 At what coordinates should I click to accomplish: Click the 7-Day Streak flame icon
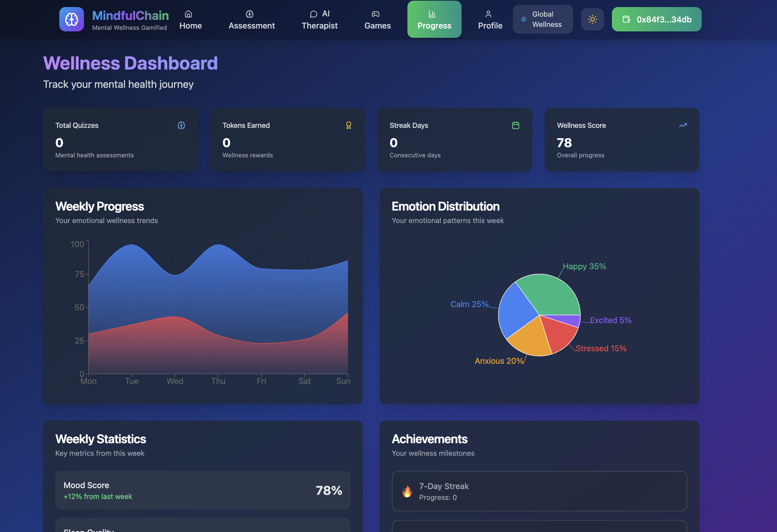(407, 491)
